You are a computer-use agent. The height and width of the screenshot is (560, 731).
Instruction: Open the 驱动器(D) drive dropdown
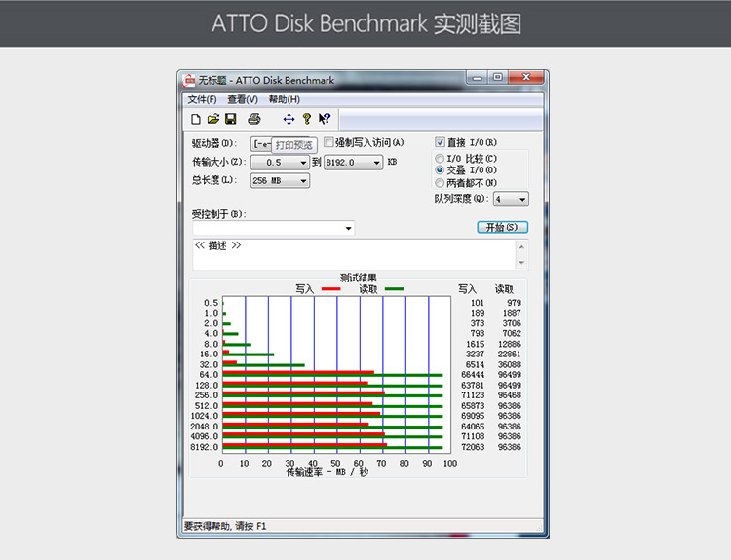[x=261, y=144]
